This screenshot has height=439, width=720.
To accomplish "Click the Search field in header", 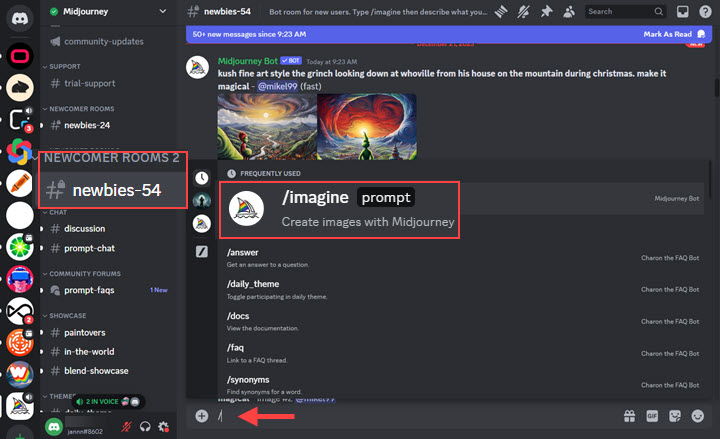I will point(625,11).
